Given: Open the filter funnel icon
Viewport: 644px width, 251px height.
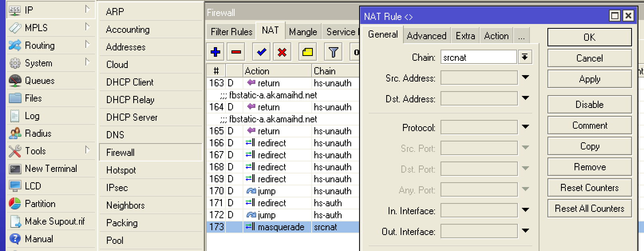Looking at the screenshot, I should [x=333, y=52].
